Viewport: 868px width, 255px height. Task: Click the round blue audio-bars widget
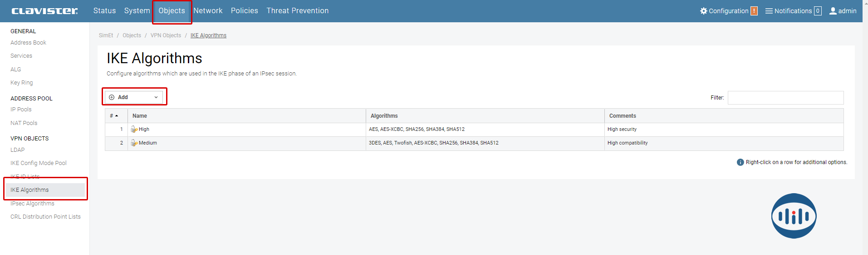tap(794, 216)
